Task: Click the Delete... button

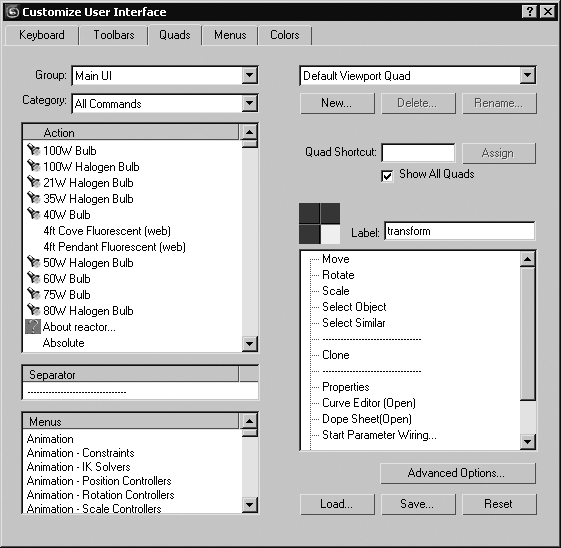Action: coord(418,103)
